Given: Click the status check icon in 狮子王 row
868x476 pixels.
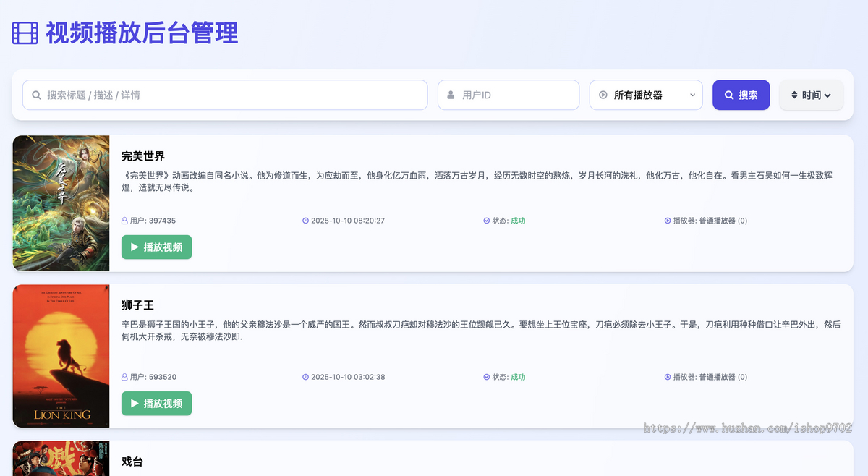Looking at the screenshot, I should 487,377.
